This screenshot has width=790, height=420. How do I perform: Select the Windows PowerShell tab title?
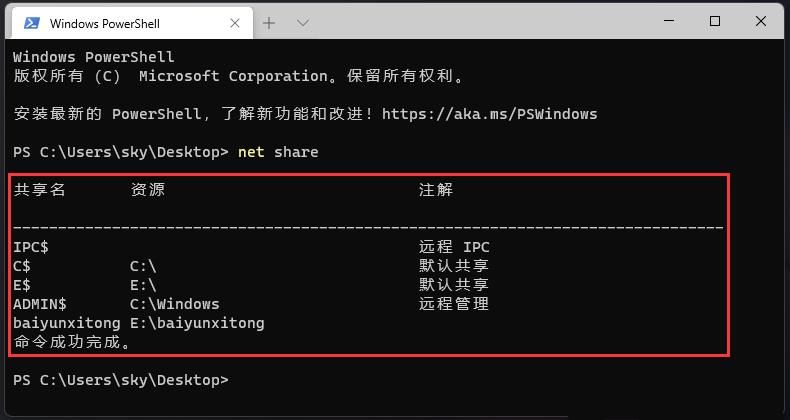click(x=104, y=23)
